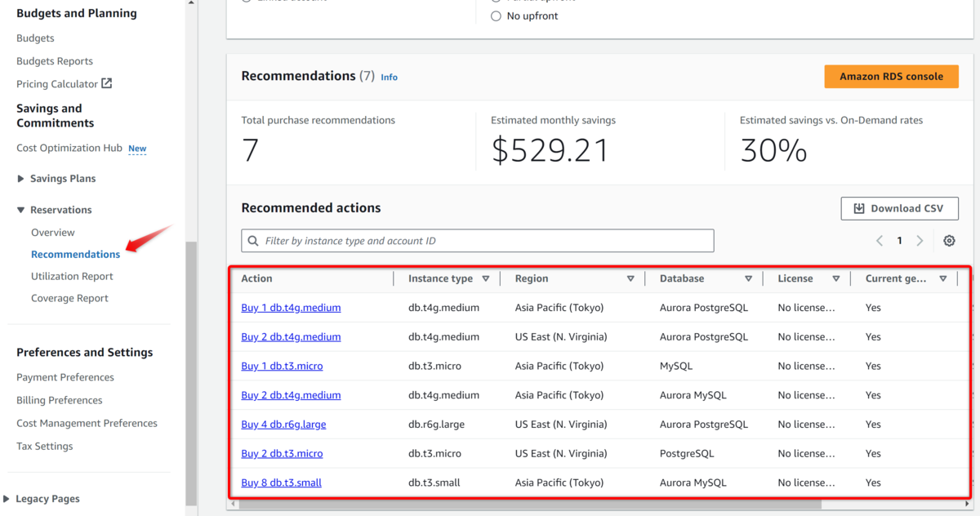Viewport: 980px width, 516px height.
Task: Click the $529.21 estimated monthly savings value
Action: pos(550,150)
